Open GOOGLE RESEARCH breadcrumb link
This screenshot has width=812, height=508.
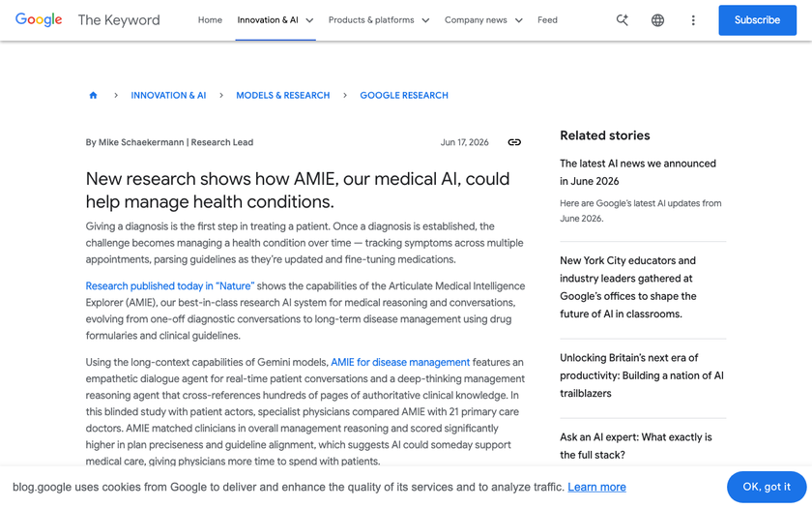(x=404, y=96)
